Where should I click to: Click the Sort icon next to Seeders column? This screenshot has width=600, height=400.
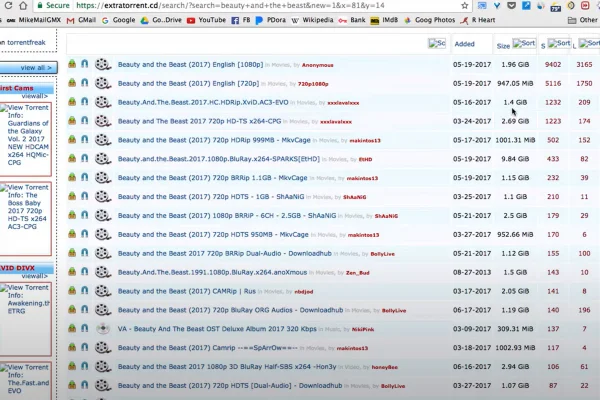(558, 44)
